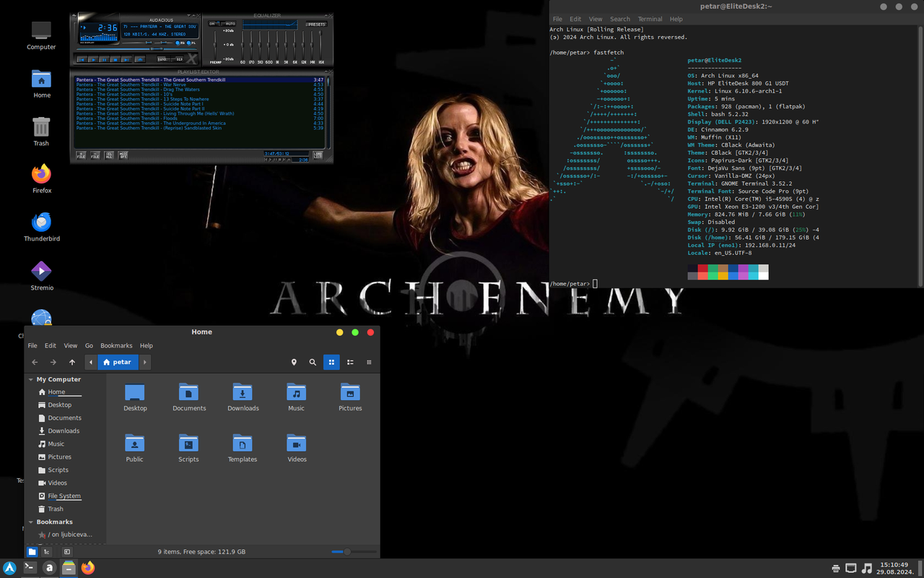924x578 pixels.
Task: Pause playback in Audacious
Action: click(x=104, y=60)
